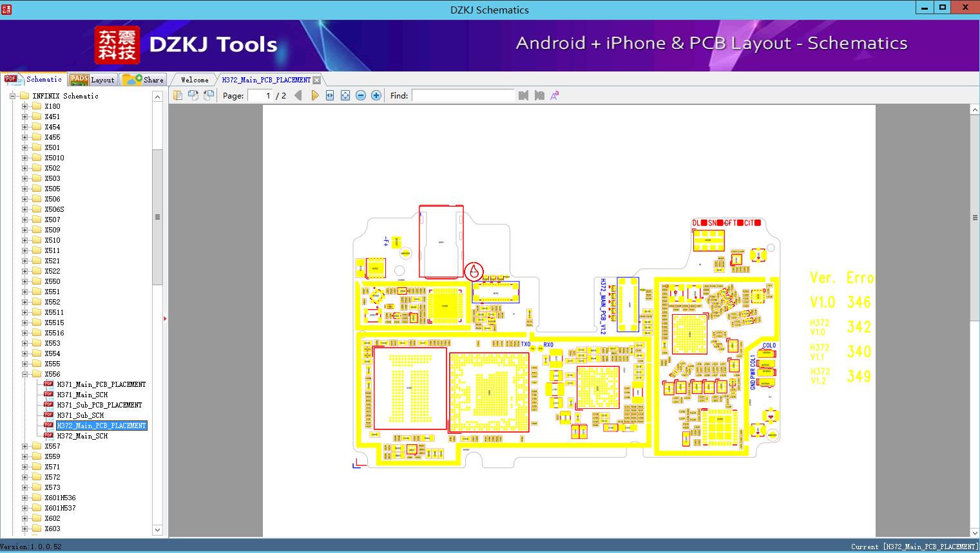Go to the next page

[314, 95]
